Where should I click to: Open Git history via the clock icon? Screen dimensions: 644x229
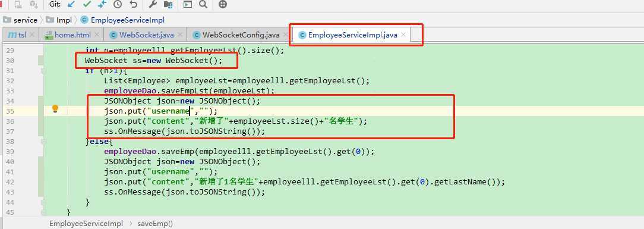[118, 4]
